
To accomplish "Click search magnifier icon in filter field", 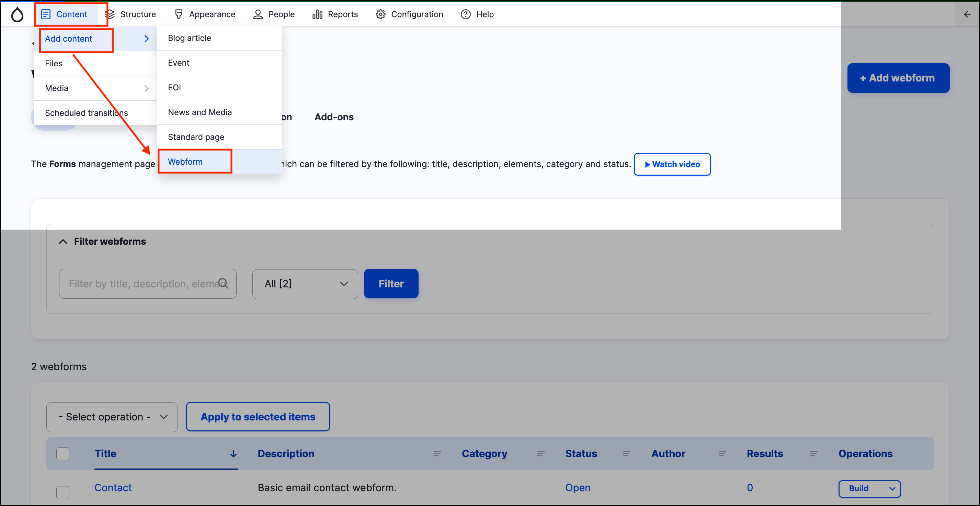I will 223,283.
